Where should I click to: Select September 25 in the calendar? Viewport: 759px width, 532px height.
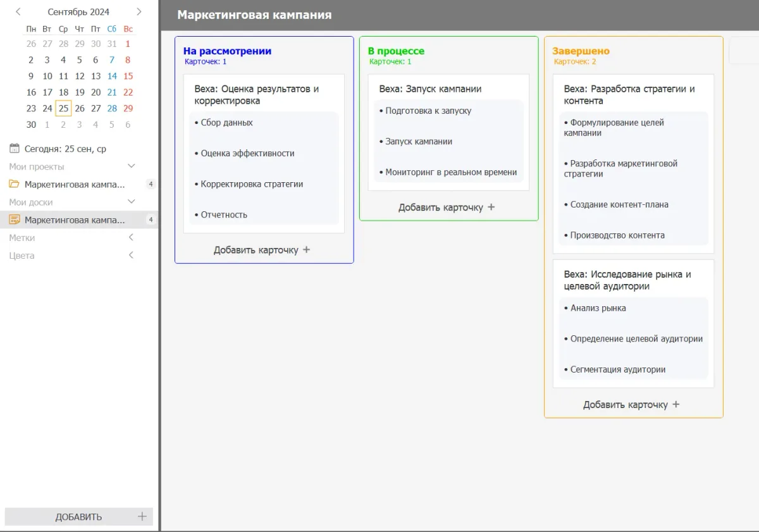(x=63, y=108)
